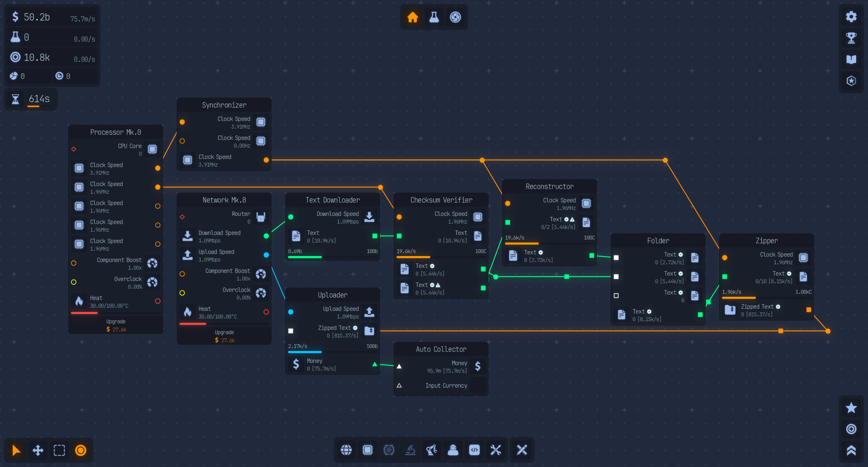
Task: Open the code editor </> panel
Action: [x=474, y=450]
